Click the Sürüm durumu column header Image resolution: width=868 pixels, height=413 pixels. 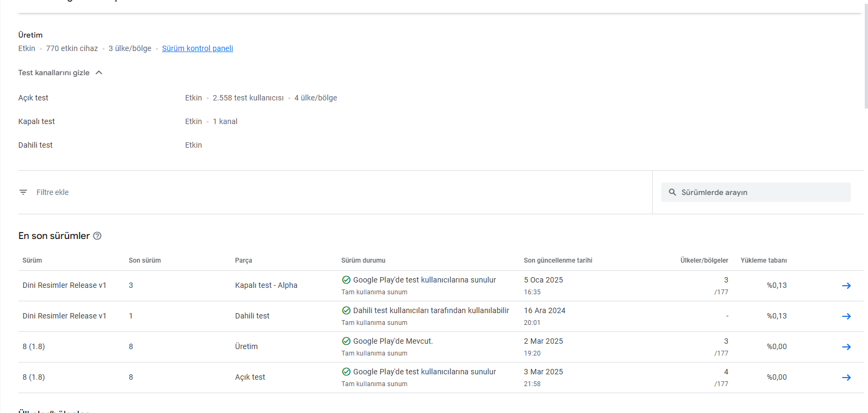(363, 260)
